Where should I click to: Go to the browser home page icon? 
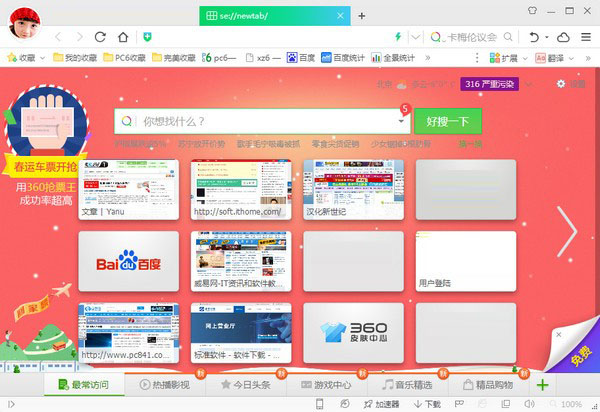(123, 37)
